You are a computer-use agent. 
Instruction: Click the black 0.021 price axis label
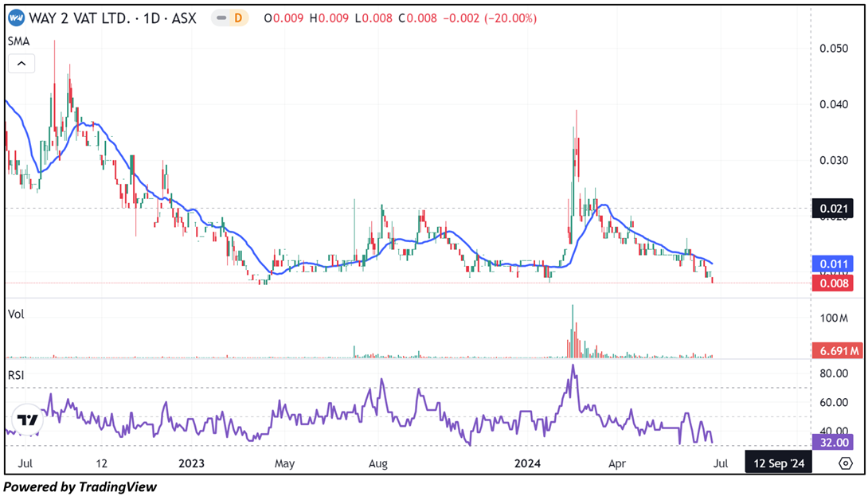pyautogui.click(x=832, y=209)
